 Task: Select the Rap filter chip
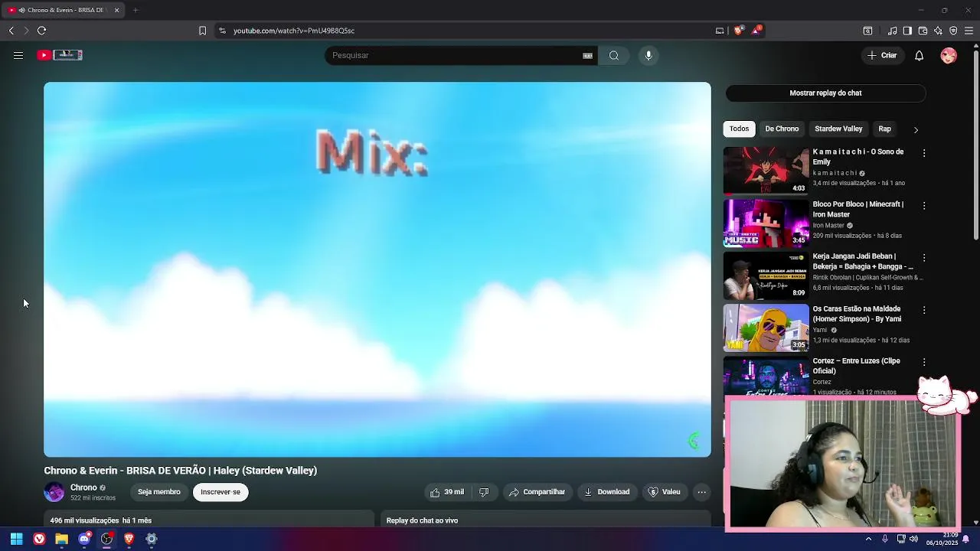[884, 129]
